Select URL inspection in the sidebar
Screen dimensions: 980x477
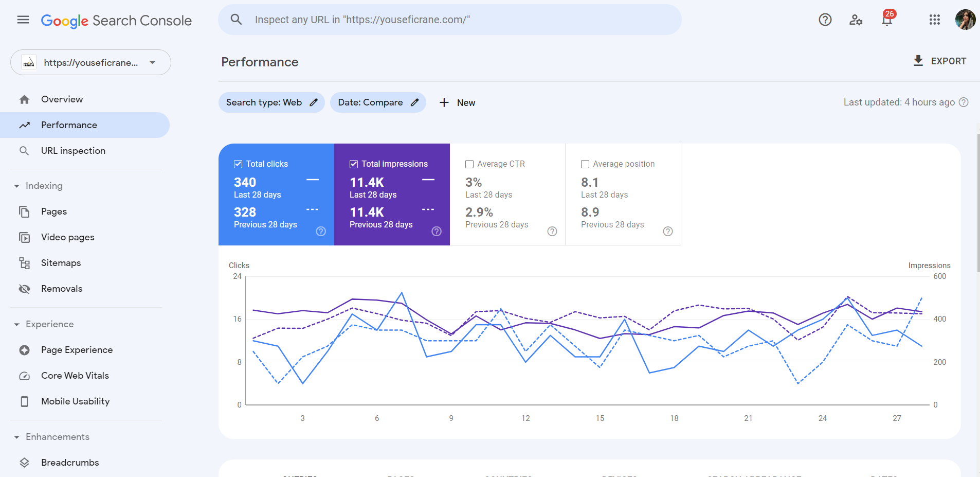coord(72,151)
